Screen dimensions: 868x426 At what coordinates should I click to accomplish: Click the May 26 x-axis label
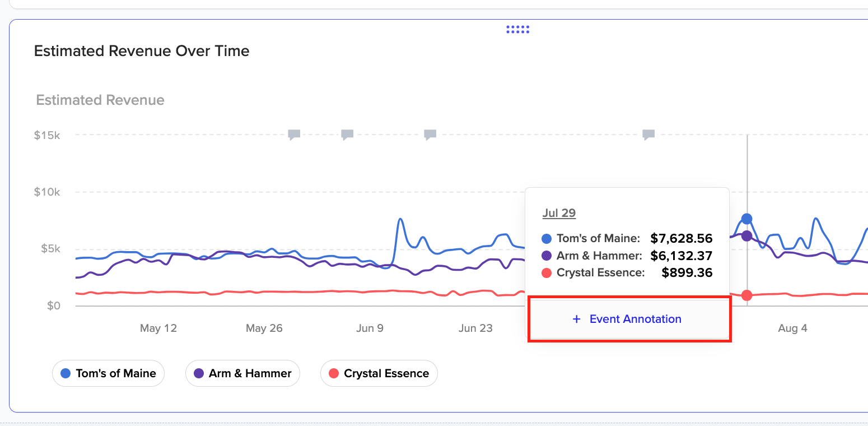click(x=264, y=328)
